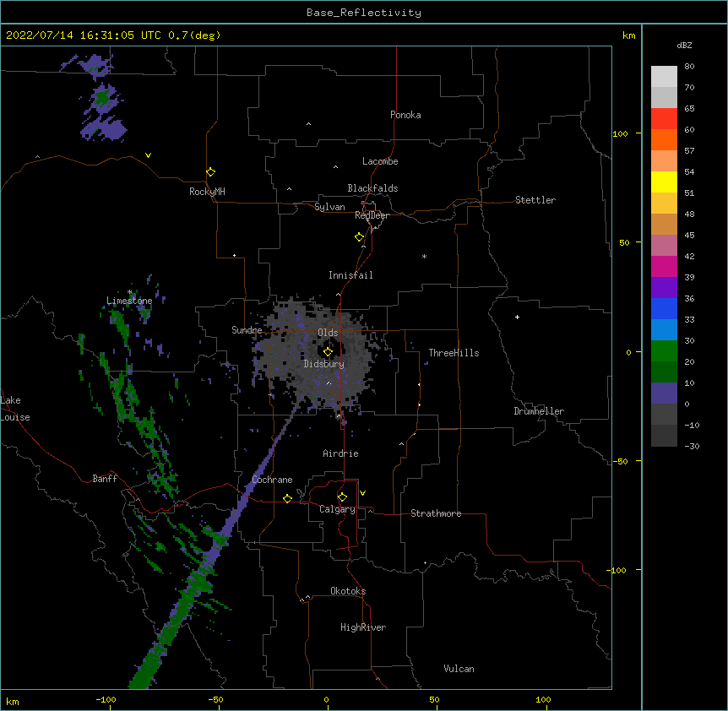Click the Lake Louise label
The width and height of the screenshot is (728, 711).
pyautogui.click(x=15, y=409)
